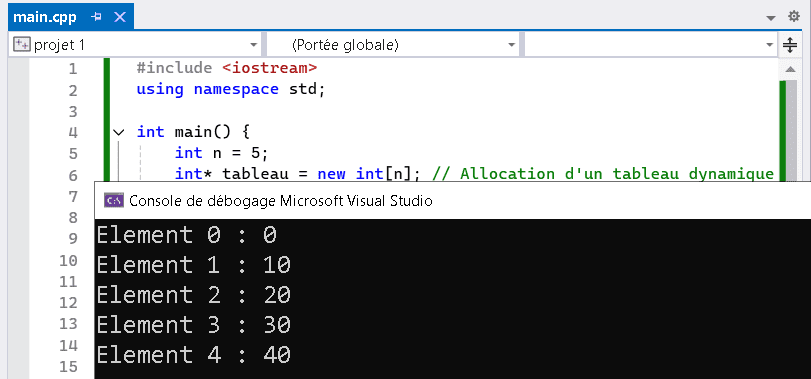Viewport: 811px width, 379px height.
Task: Click 'std;' on line 2
Action: click(x=307, y=89)
